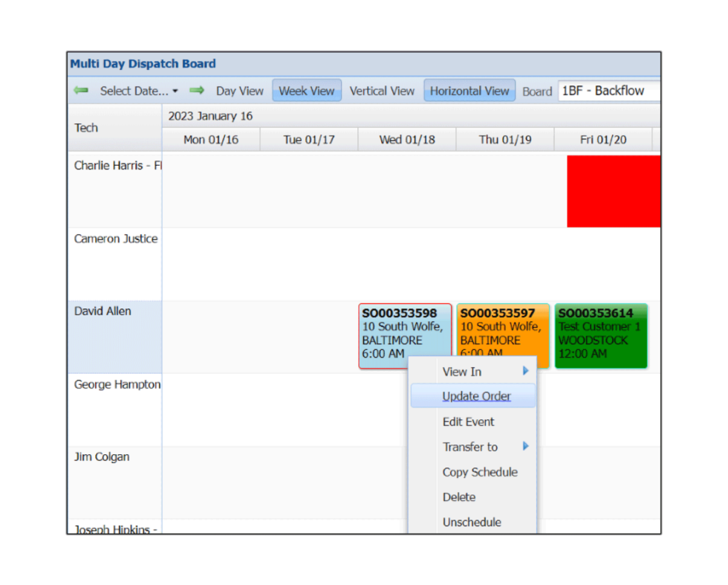Open the Select Date dropdown
728x585 pixels.
coord(139,91)
